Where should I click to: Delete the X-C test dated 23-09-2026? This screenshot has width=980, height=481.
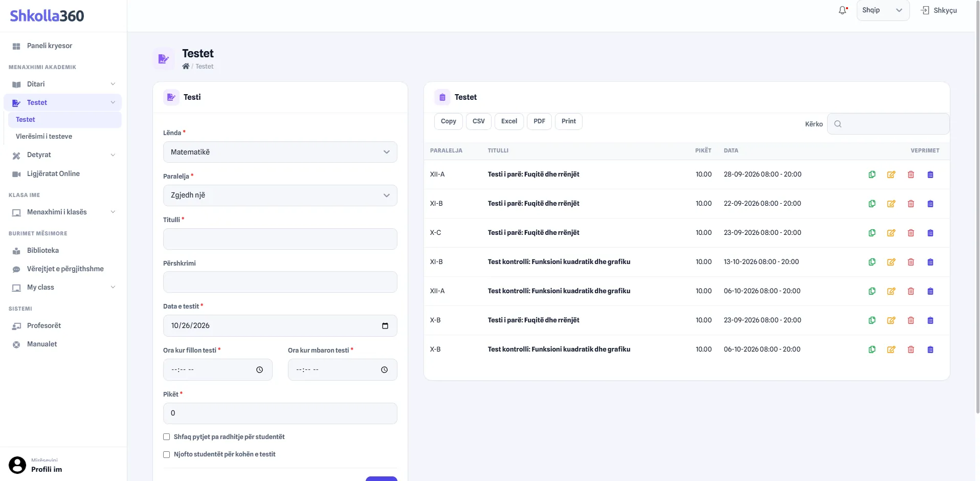click(911, 233)
